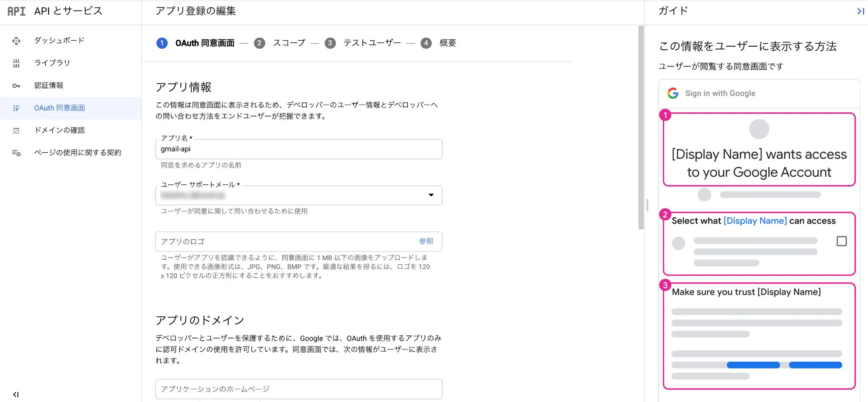
Task: Click the OAuth 同意画面 sidebar icon
Action: [16, 108]
